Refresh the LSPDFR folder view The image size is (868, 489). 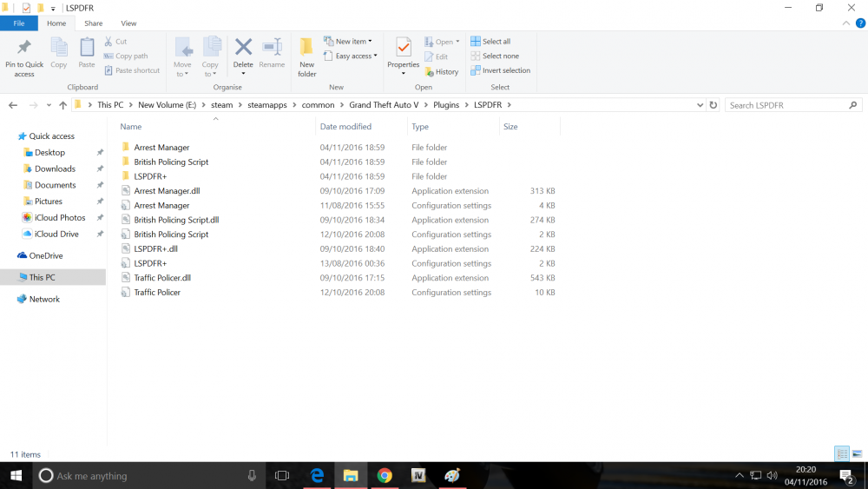(x=713, y=105)
